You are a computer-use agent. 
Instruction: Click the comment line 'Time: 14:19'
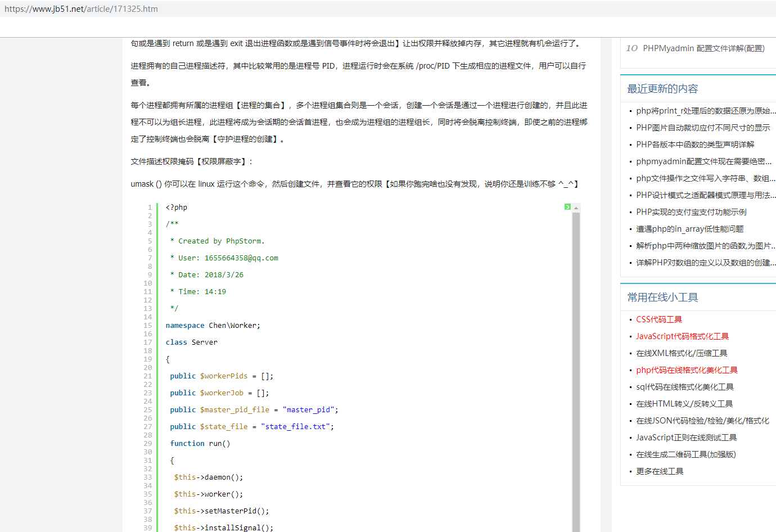(x=198, y=292)
